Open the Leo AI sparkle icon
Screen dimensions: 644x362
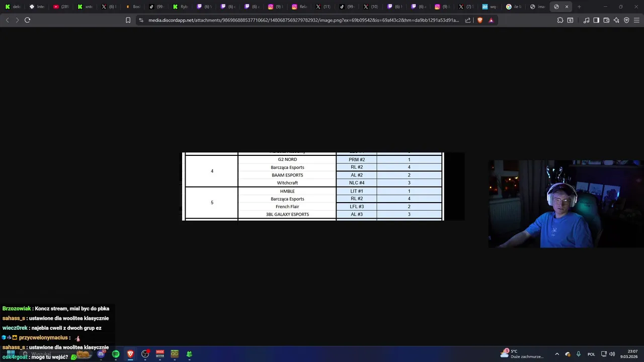coord(616,20)
